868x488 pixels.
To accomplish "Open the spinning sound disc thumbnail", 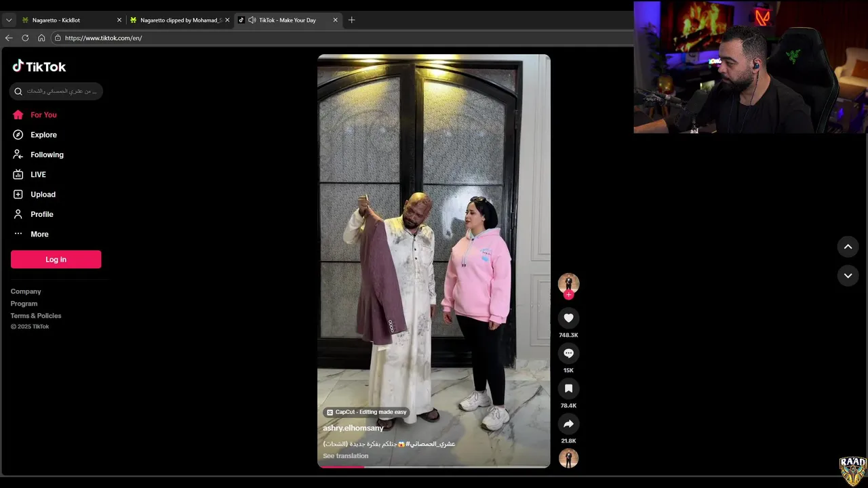I will tap(568, 458).
